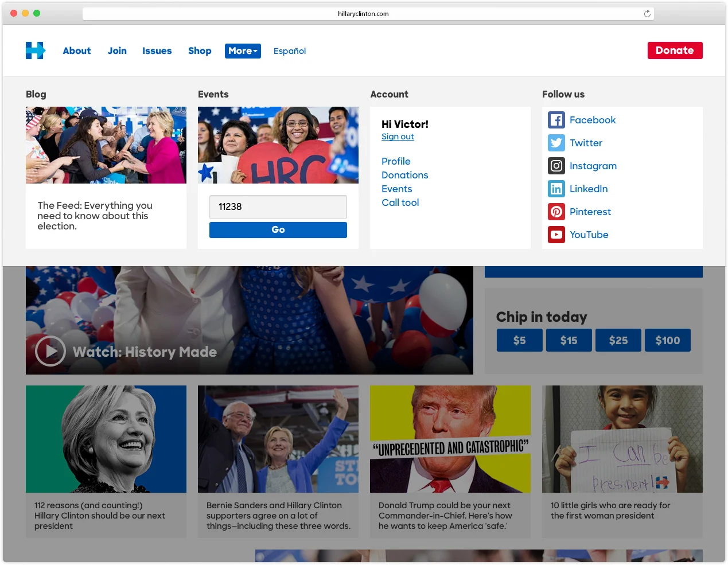Click the Watch: History Made title
This screenshot has height=565, width=728.
(145, 352)
